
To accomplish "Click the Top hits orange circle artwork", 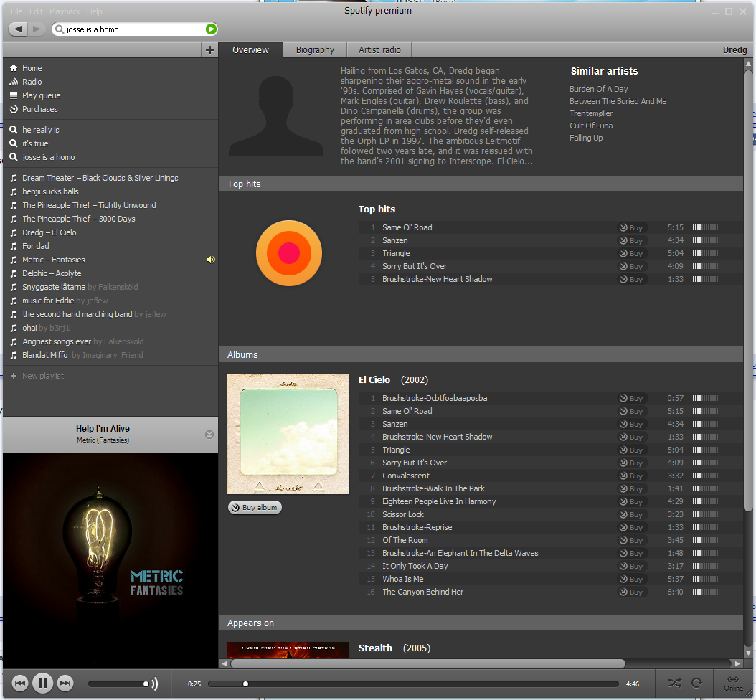I will (x=289, y=253).
